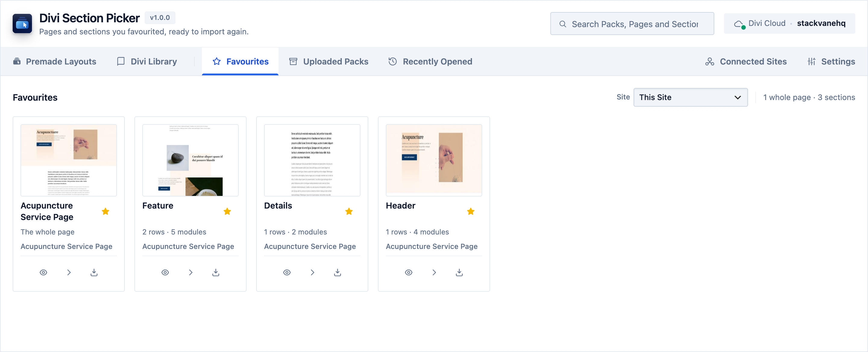Click 'The whole page' text
Screen dimensions: 868x352
point(48,232)
